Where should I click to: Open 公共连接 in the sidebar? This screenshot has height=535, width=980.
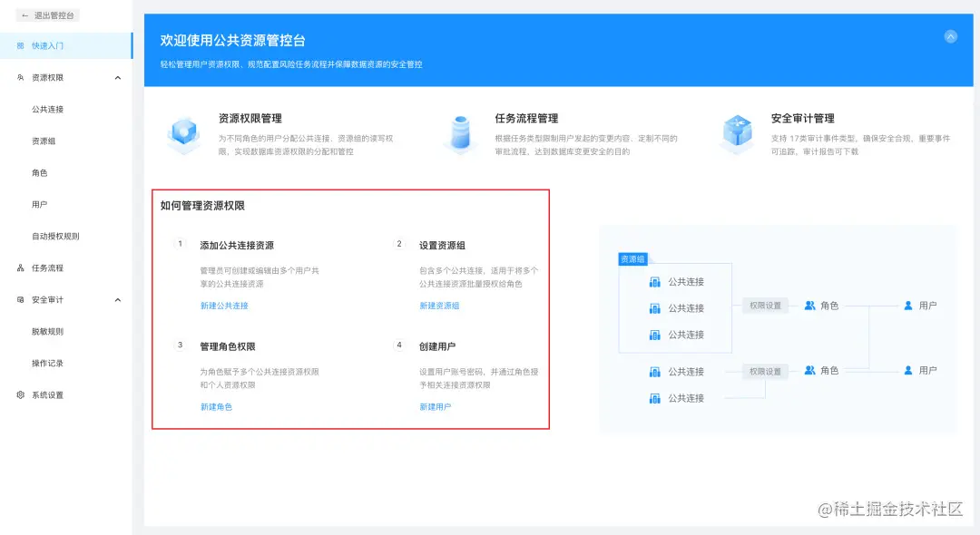[47, 109]
